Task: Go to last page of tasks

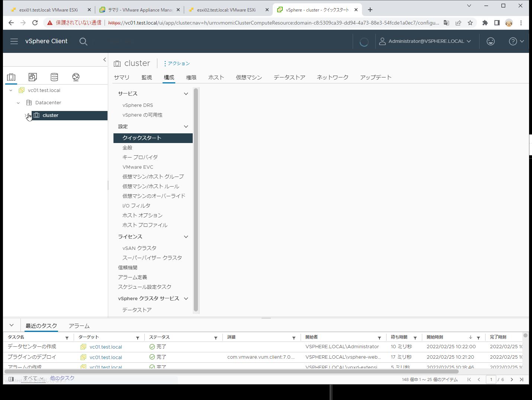Action: (x=522, y=380)
